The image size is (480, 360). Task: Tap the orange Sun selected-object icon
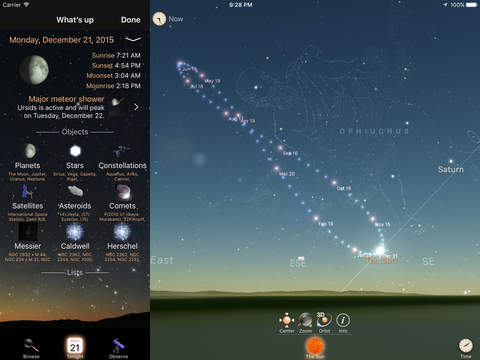[x=315, y=347]
